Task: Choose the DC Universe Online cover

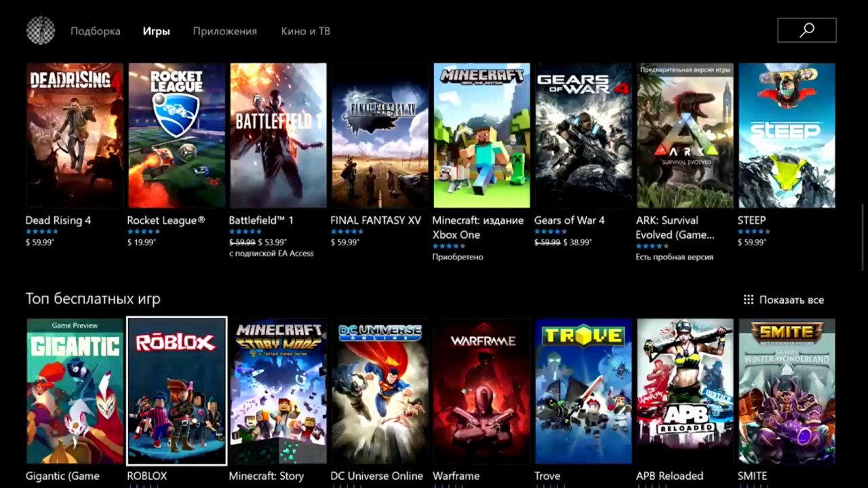Action: (x=380, y=391)
